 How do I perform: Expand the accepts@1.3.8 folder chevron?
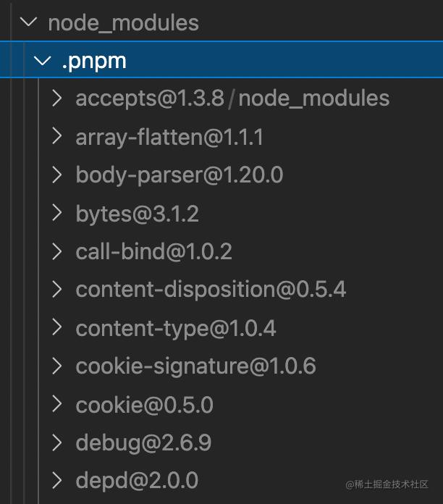57,98
